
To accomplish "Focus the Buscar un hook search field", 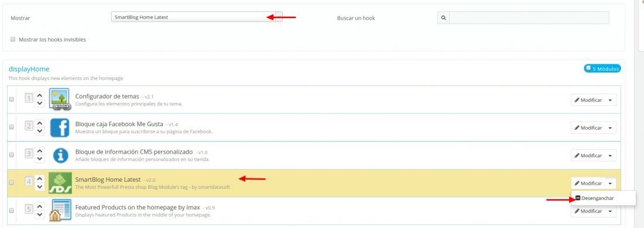I will pyautogui.click(x=529, y=18).
